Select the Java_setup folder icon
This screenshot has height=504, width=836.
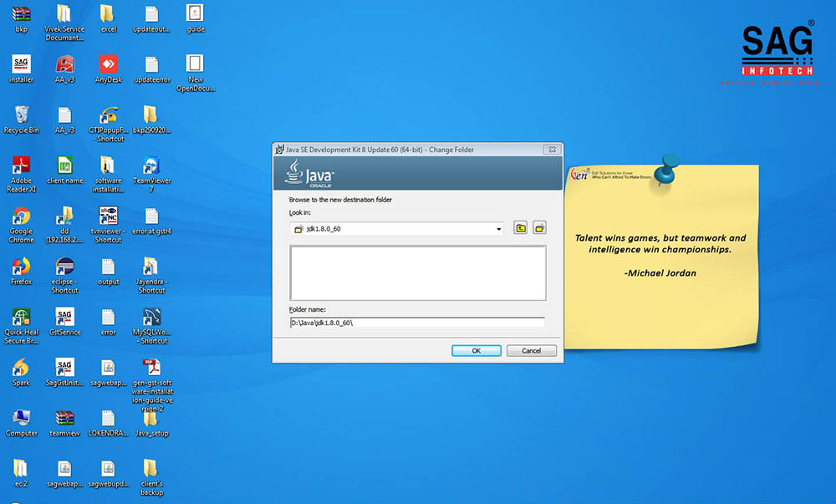coord(151,419)
